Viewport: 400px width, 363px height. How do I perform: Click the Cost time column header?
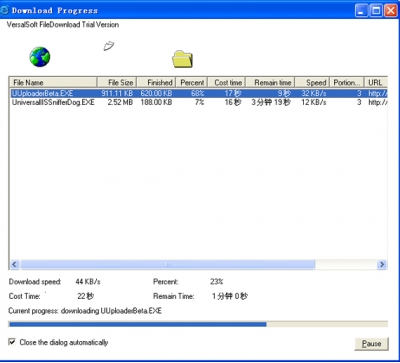pos(227,82)
